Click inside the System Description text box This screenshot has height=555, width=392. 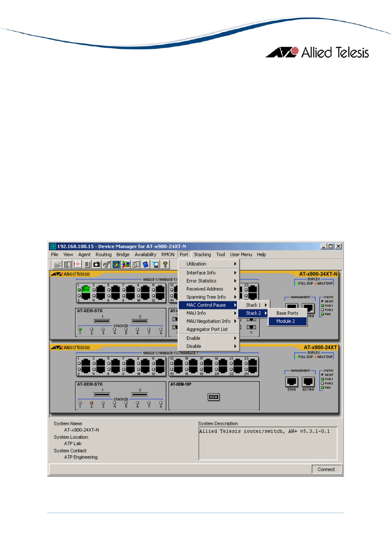(268, 443)
